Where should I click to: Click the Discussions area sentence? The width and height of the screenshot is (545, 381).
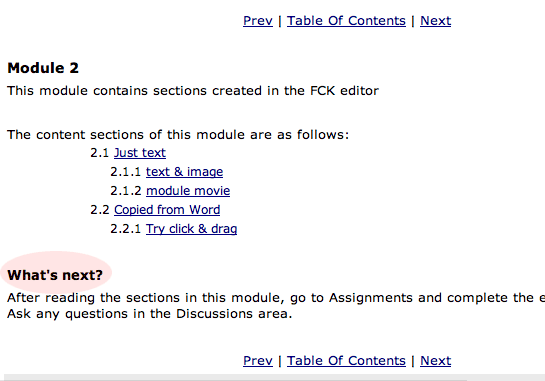tap(149, 314)
